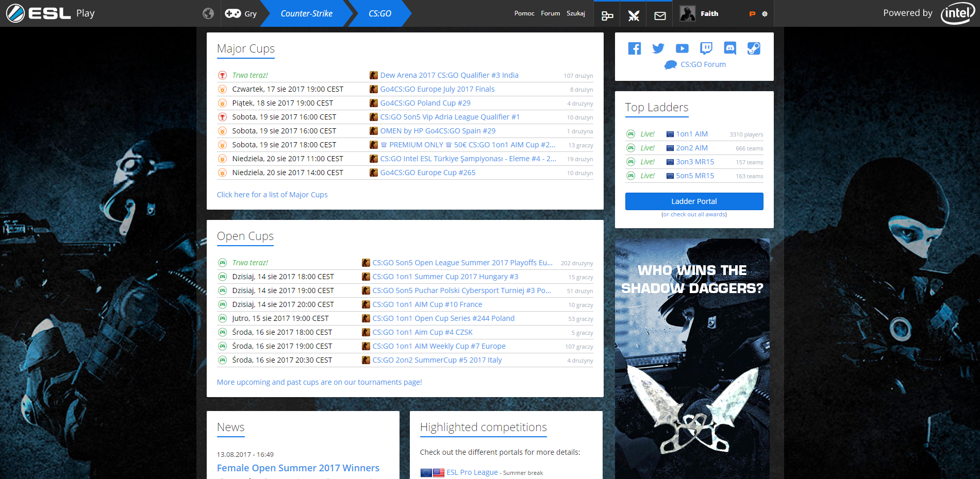Click the Ladder Portal button
Viewport: 980px width, 479px height.
[694, 201]
